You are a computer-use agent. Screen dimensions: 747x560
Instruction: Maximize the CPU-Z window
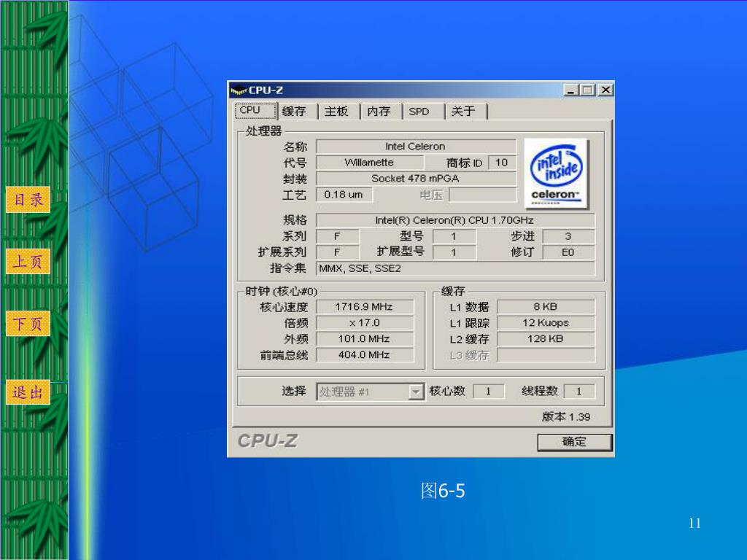(x=587, y=90)
